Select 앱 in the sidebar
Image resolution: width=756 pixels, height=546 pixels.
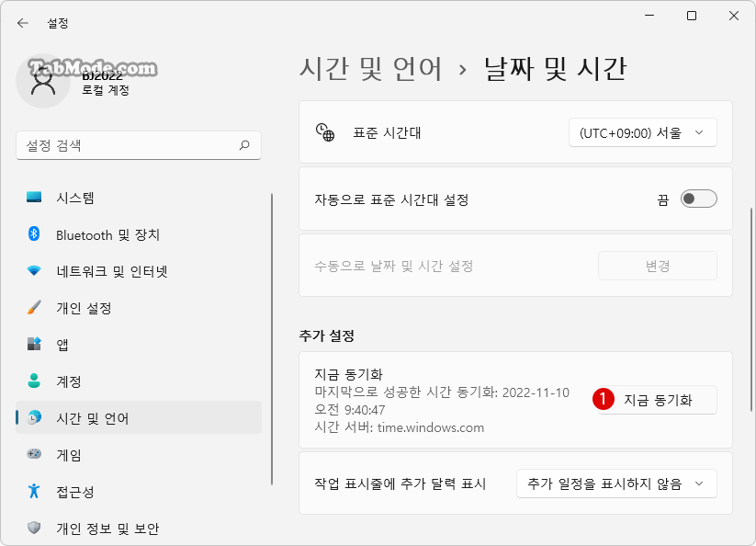point(139,345)
